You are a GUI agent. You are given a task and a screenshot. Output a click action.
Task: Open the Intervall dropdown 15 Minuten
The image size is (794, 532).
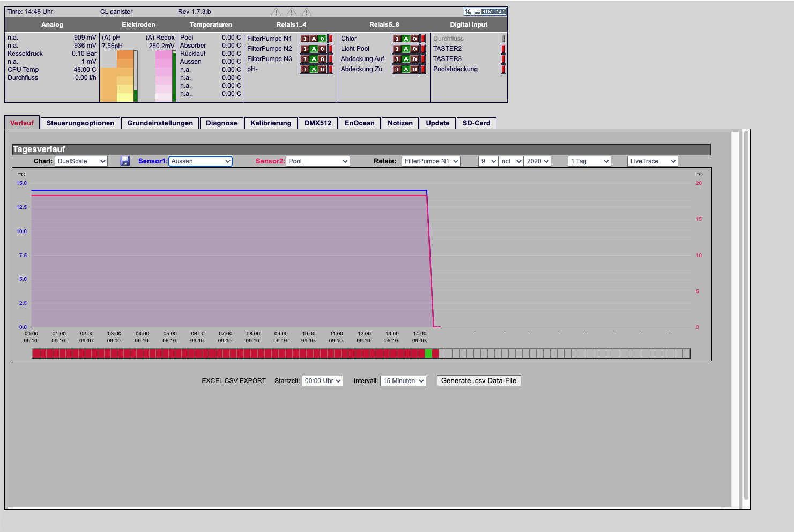(x=403, y=381)
